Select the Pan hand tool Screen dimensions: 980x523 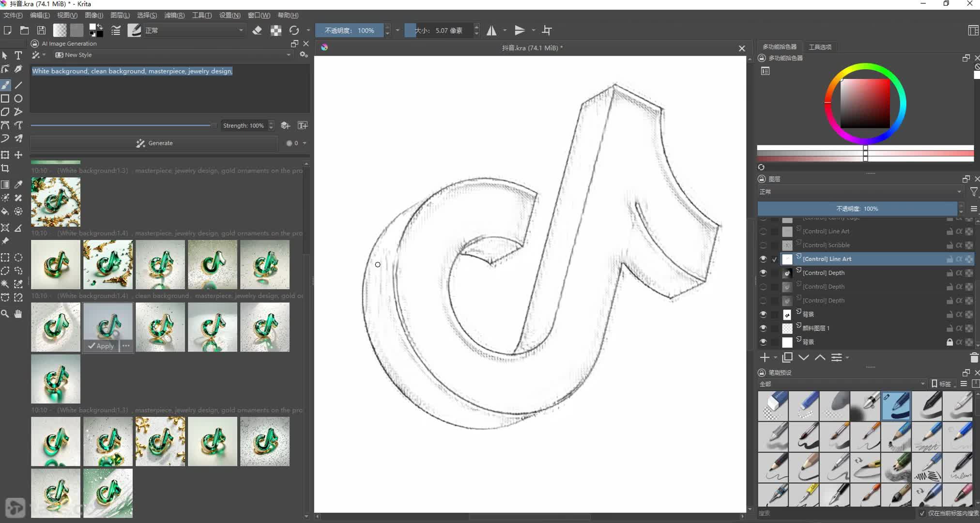click(18, 314)
